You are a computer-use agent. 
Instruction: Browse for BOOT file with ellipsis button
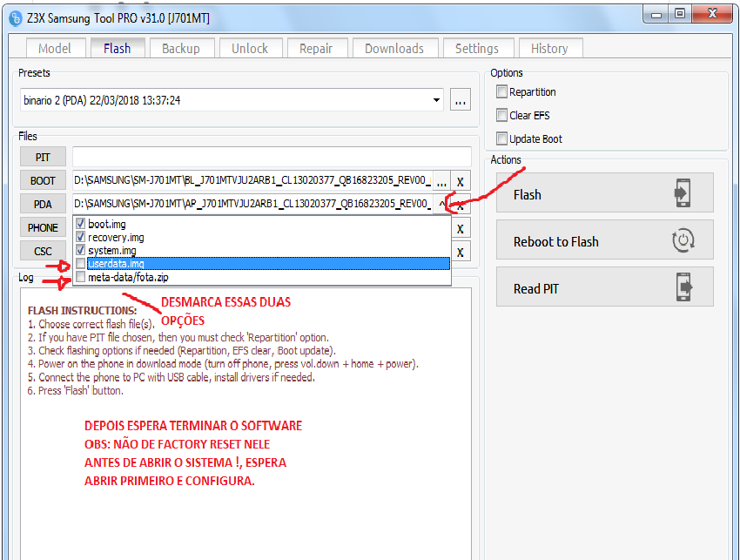pyautogui.click(x=441, y=181)
